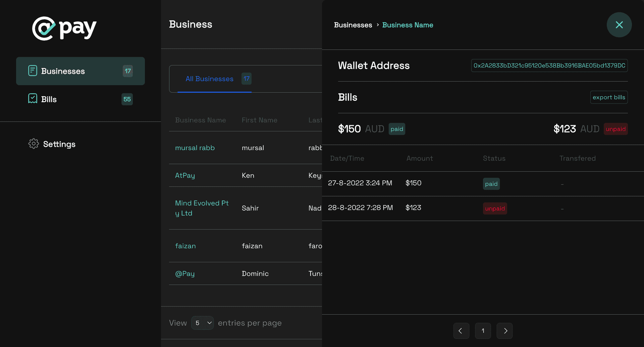The image size is (644, 347).
Task: Click the 55 badge next to Bills
Action: [127, 99]
